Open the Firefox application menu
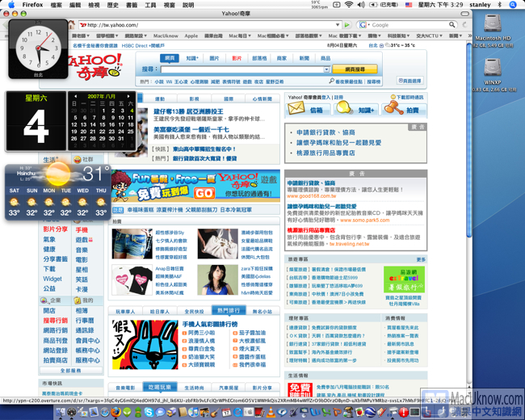525x420 pixels. pos(32,5)
